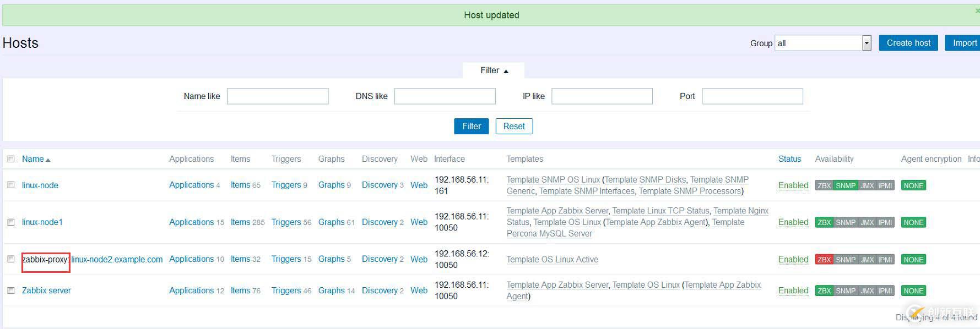Sort hosts by the Name column header
Screen dimensions: 980x329
pyautogui.click(x=36, y=159)
